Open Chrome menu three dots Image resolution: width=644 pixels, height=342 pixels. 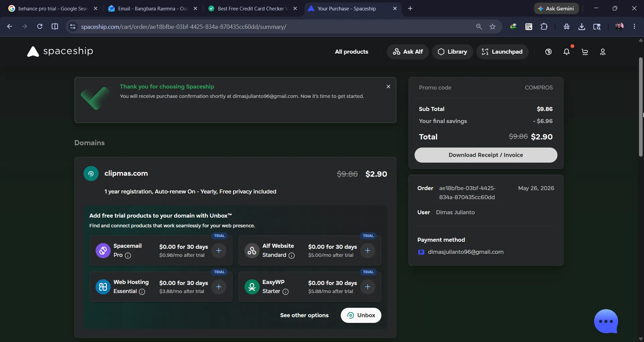(x=634, y=26)
